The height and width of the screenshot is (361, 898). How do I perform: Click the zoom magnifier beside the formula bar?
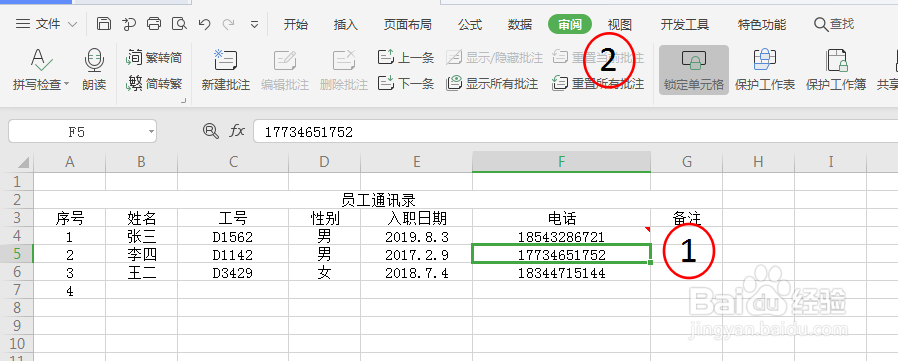coord(211,131)
